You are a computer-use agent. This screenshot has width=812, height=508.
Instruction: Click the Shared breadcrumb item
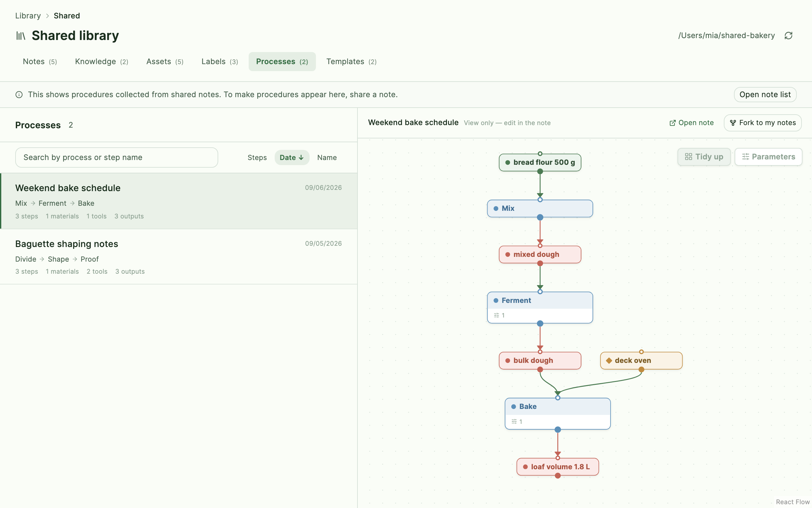(67, 16)
